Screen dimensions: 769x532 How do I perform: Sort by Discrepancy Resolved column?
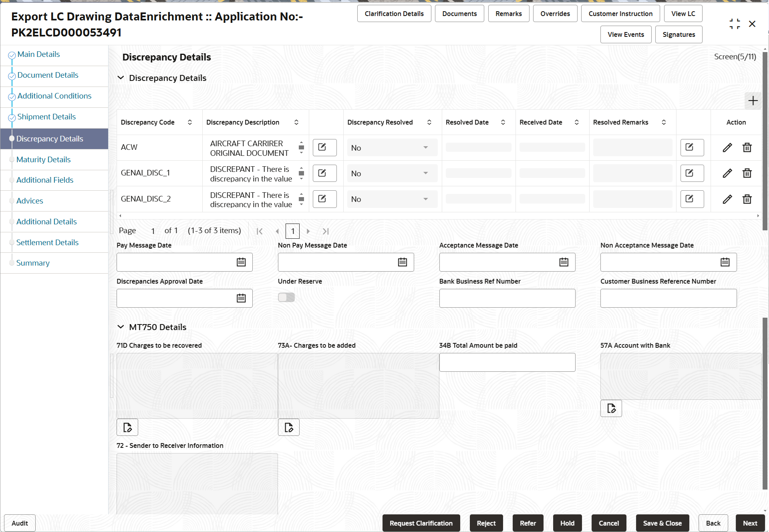coord(429,122)
